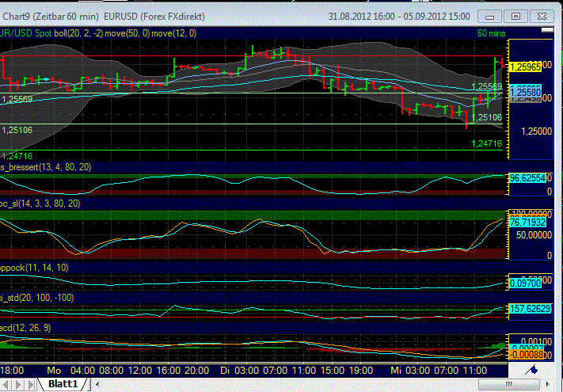Select the Blatt1 sheet tab
Image resolution: width=563 pixels, height=392 pixels.
click(63, 384)
